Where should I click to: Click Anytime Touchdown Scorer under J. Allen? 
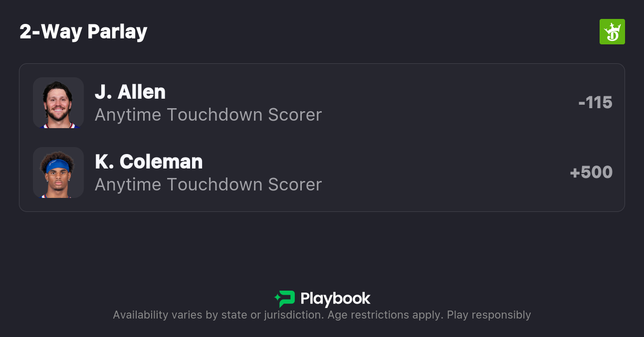pyautogui.click(x=208, y=115)
